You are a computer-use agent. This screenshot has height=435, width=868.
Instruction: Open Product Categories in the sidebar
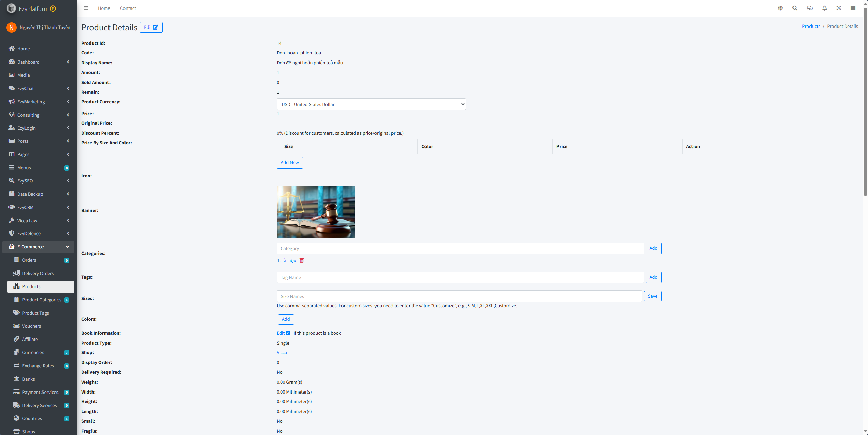coord(41,300)
